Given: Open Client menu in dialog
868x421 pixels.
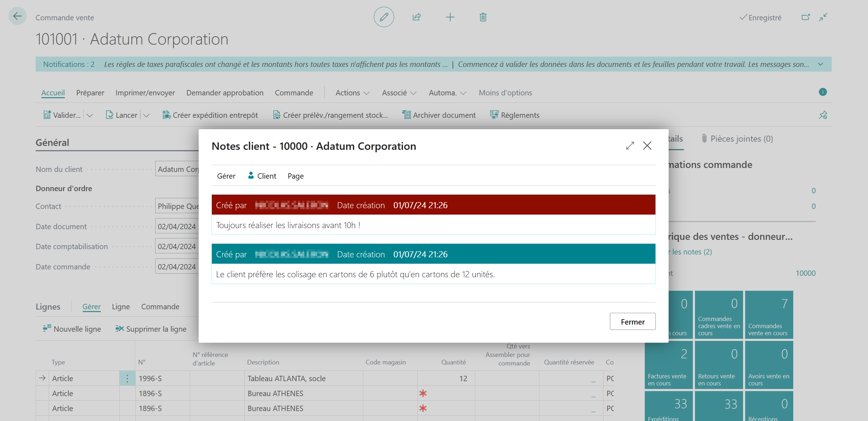Looking at the screenshot, I should click(262, 176).
